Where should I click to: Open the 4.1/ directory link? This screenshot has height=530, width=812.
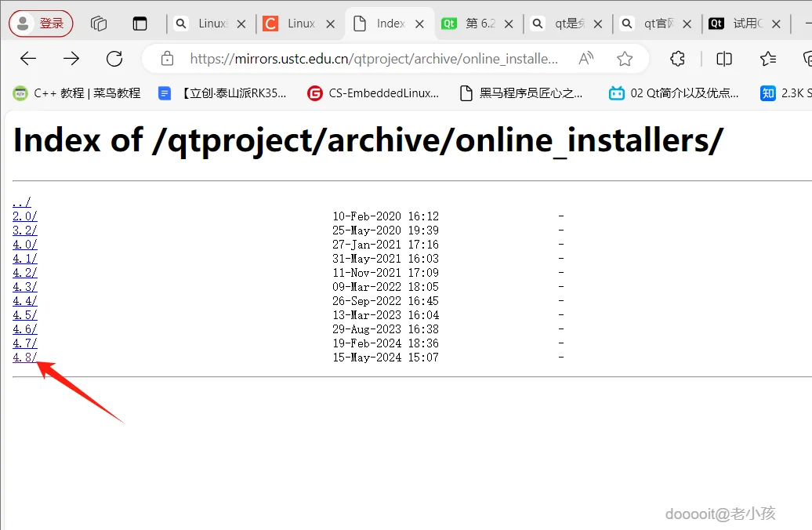coord(25,258)
